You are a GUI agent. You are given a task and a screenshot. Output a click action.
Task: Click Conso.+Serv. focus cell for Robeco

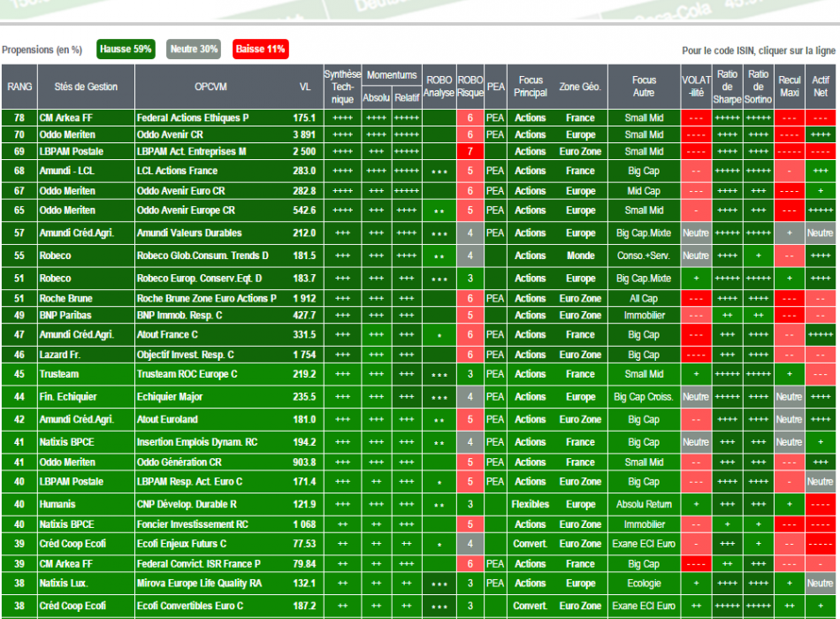644,256
